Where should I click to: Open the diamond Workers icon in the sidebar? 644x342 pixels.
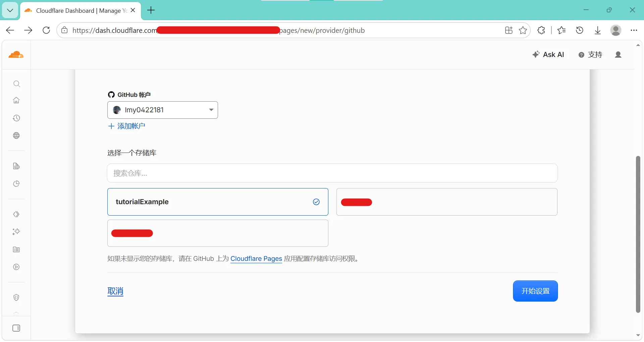[16, 214]
